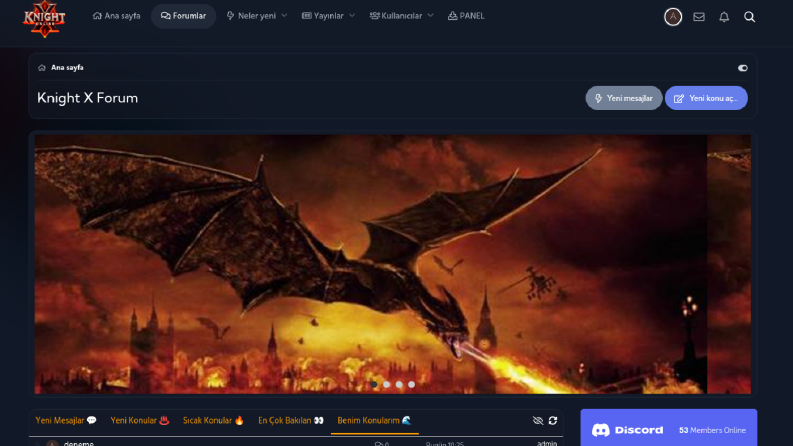Open the Discord widget banner
Image resolution: width=793 pixels, height=446 pixels.
click(x=669, y=428)
